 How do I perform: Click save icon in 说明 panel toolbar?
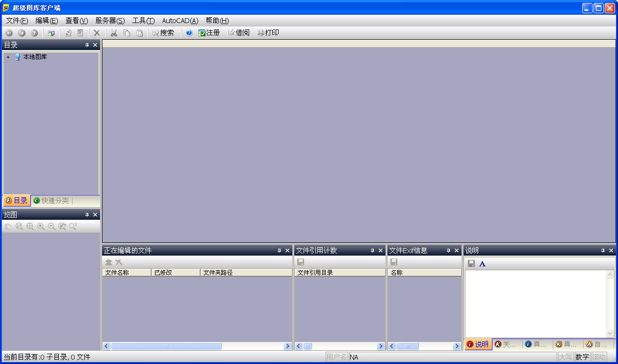click(471, 264)
